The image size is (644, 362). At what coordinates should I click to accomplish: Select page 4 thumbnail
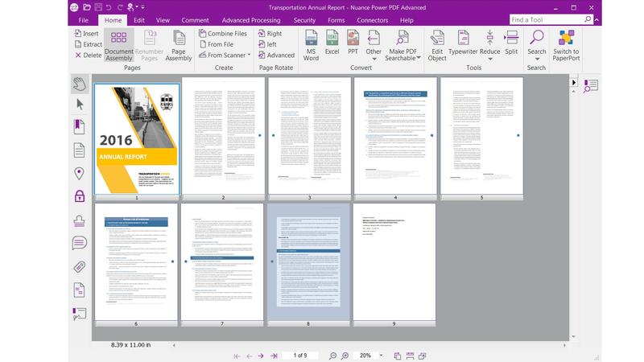point(395,136)
